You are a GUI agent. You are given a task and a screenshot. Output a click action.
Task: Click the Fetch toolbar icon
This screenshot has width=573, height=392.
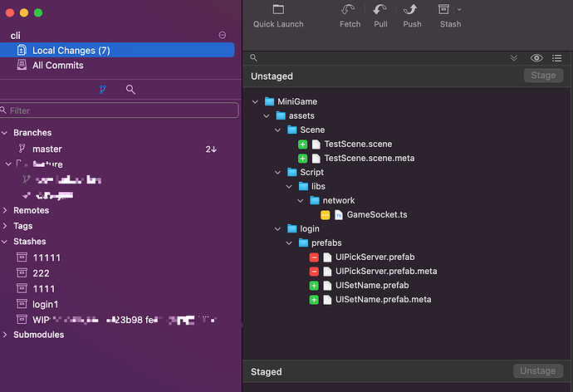point(350,10)
